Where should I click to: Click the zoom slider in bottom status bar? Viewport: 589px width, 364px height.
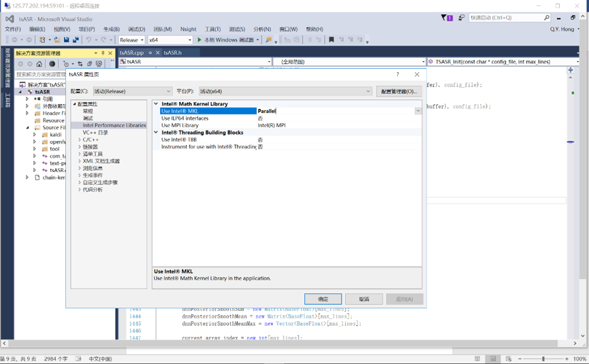(x=543, y=359)
